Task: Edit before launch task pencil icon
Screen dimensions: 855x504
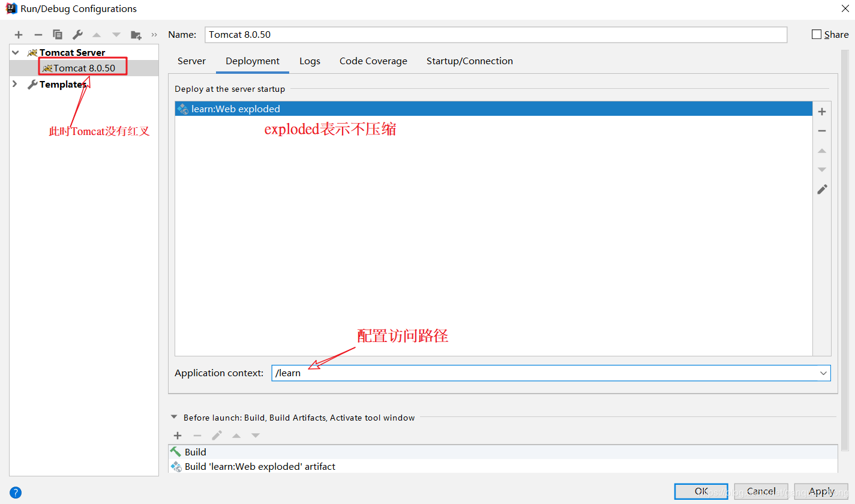Action: (217, 436)
